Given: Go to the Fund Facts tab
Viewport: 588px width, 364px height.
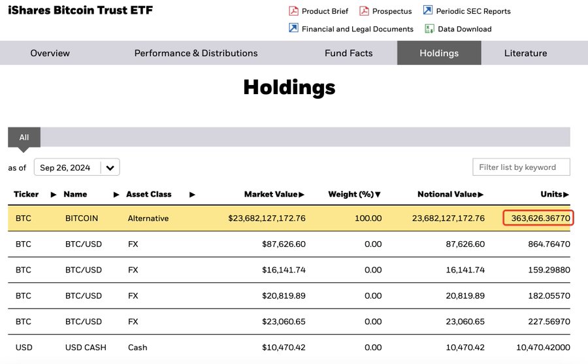Looking at the screenshot, I should tap(348, 53).
